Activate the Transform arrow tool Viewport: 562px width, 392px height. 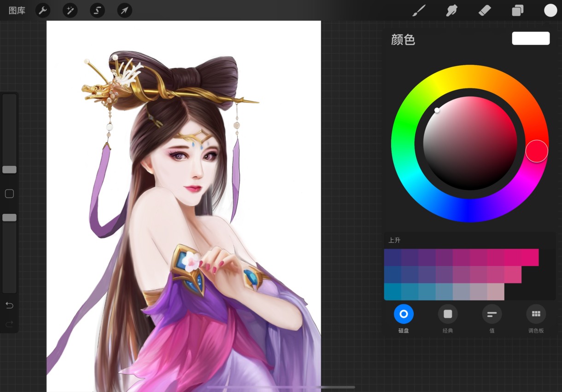(x=124, y=11)
